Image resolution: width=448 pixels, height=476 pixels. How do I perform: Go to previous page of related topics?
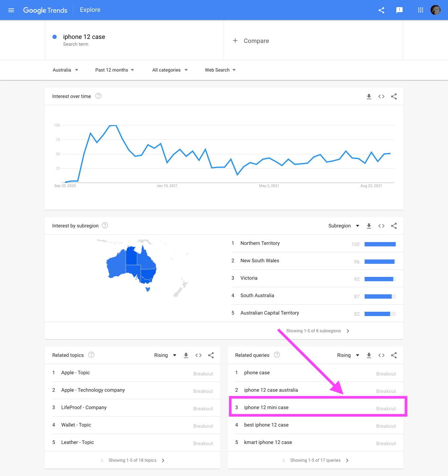[102, 460]
